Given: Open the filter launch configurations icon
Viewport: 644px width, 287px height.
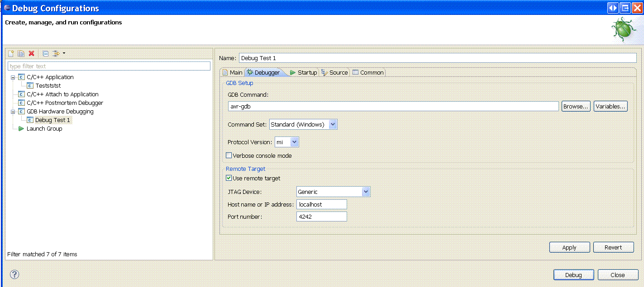Looking at the screenshot, I should point(56,53).
